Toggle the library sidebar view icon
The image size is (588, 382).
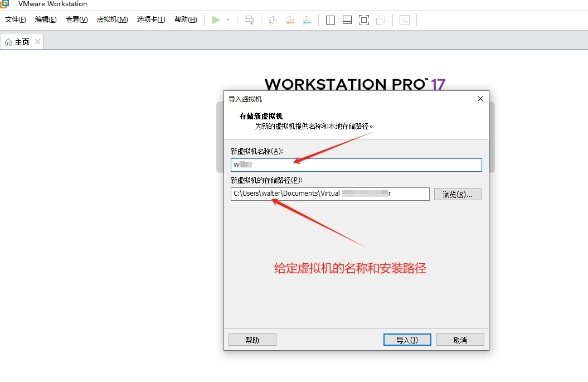[331, 20]
